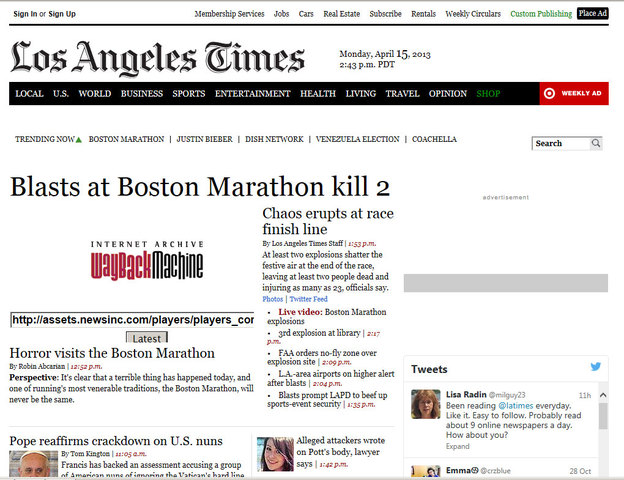This screenshot has height=480, width=624.
Task: Click the Trending Now green arrow
Action: (79, 140)
